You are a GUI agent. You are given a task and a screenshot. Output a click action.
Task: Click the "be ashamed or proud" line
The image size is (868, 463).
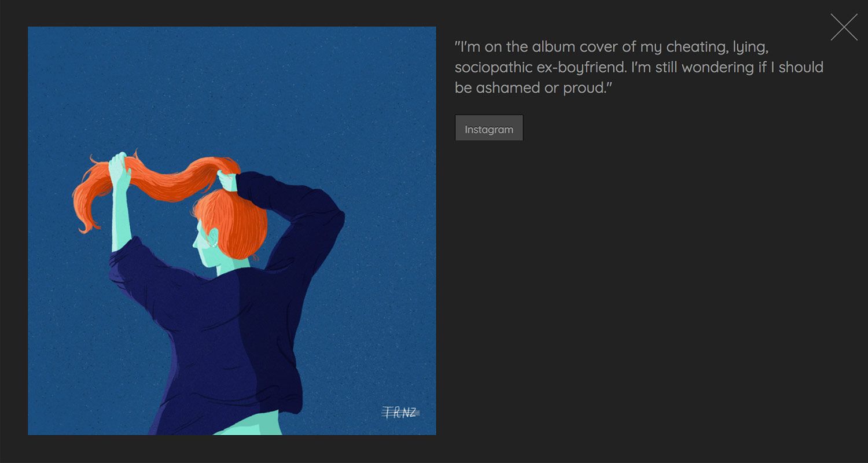tap(534, 87)
